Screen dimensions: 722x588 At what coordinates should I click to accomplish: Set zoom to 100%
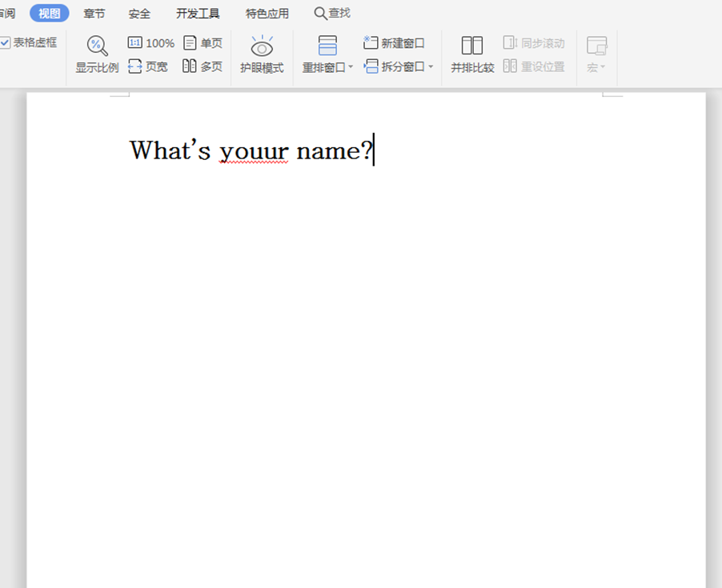pos(150,43)
